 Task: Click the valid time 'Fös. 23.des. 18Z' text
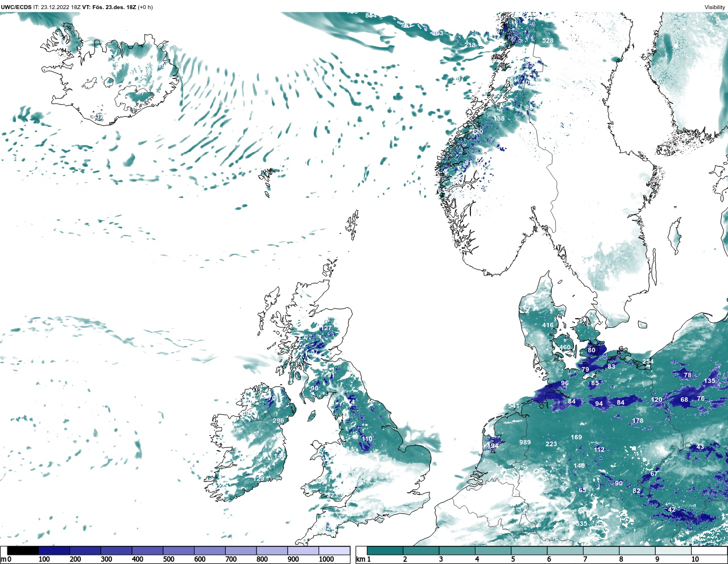pyautogui.click(x=113, y=7)
